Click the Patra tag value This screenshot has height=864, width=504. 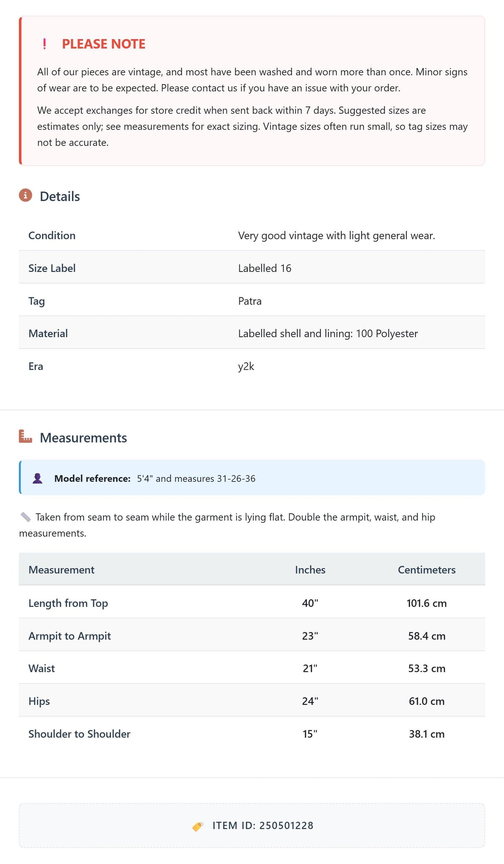(250, 301)
